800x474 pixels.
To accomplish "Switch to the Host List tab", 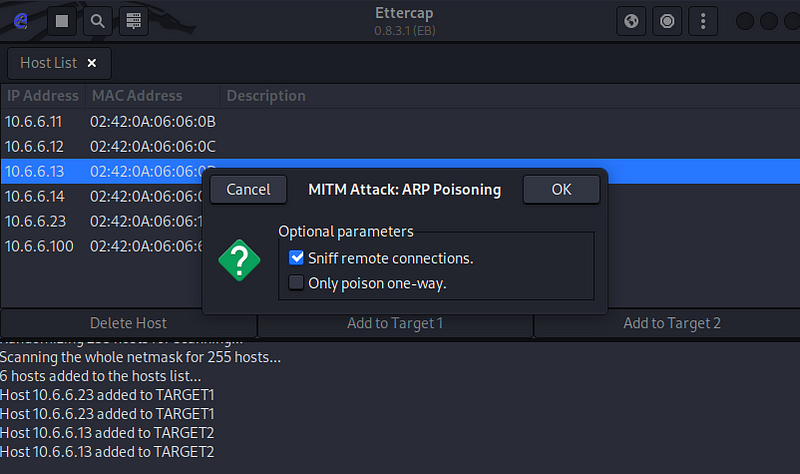I will tap(48, 63).
